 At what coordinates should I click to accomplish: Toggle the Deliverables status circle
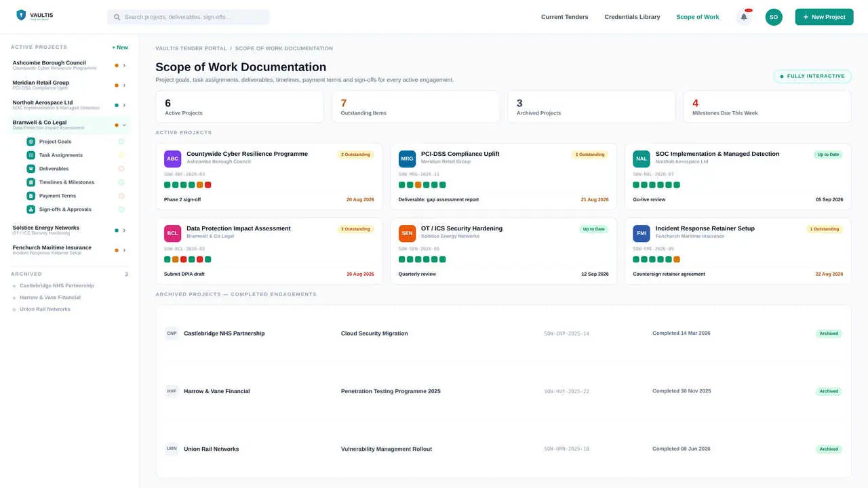point(121,169)
